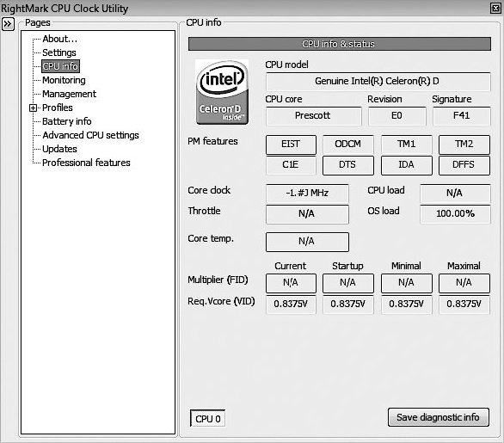Screen dimensions: 504x443
Task: Click the Core clock value field
Action: 307,194
